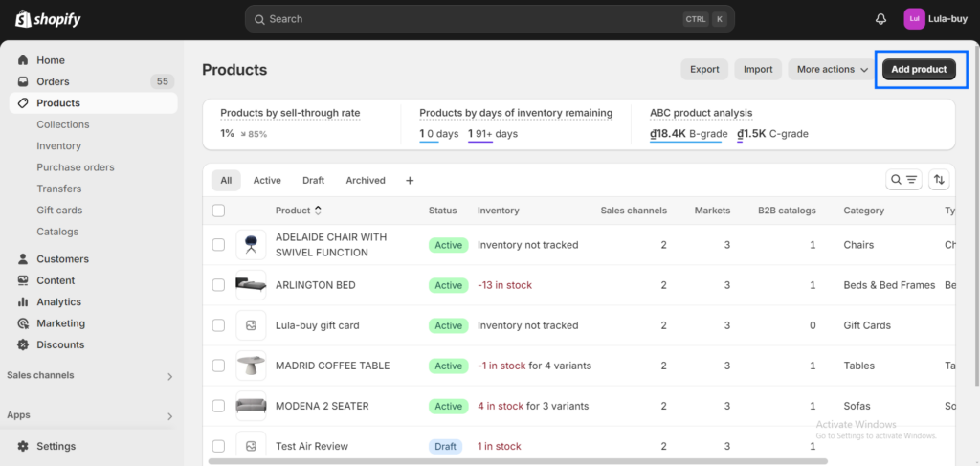Image resolution: width=980 pixels, height=466 pixels.
Task: Open Products by sell-through rate report
Action: pos(290,113)
